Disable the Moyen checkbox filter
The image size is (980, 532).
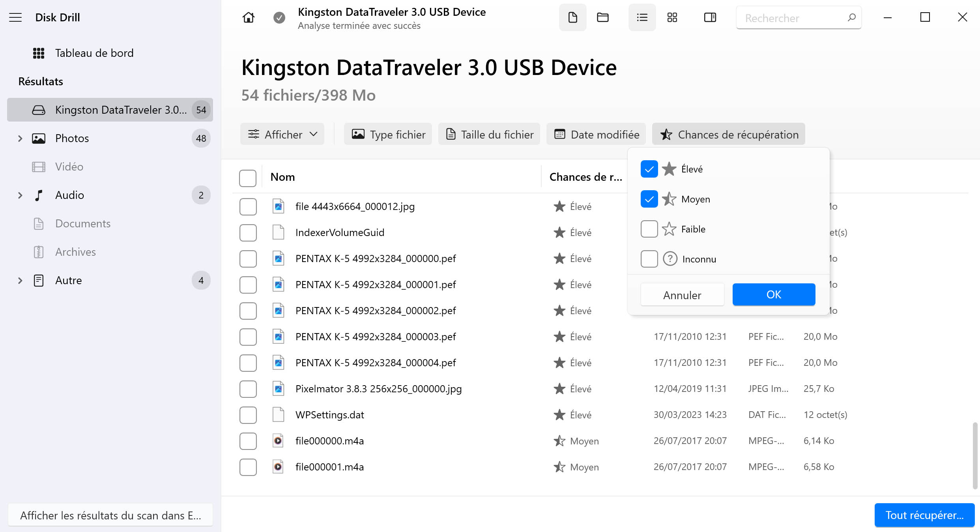(x=648, y=199)
